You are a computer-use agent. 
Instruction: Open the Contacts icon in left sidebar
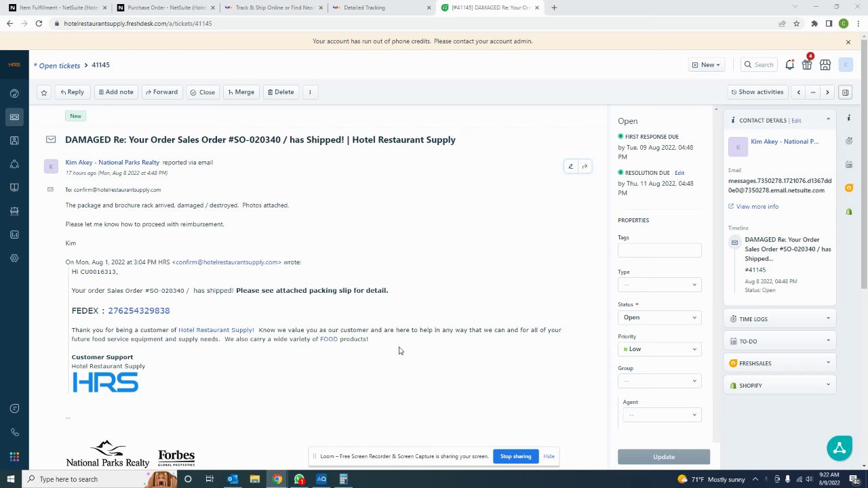14,140
